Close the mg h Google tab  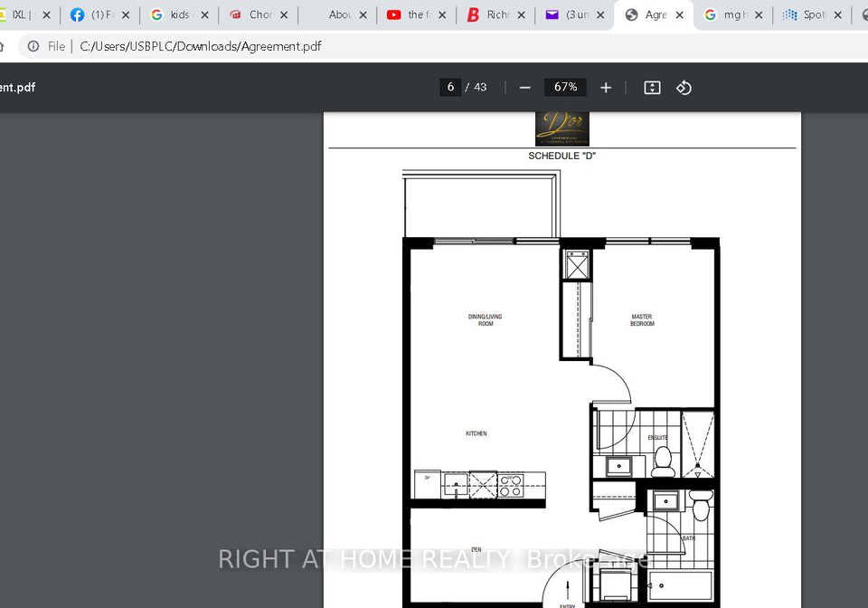[759, 15]
